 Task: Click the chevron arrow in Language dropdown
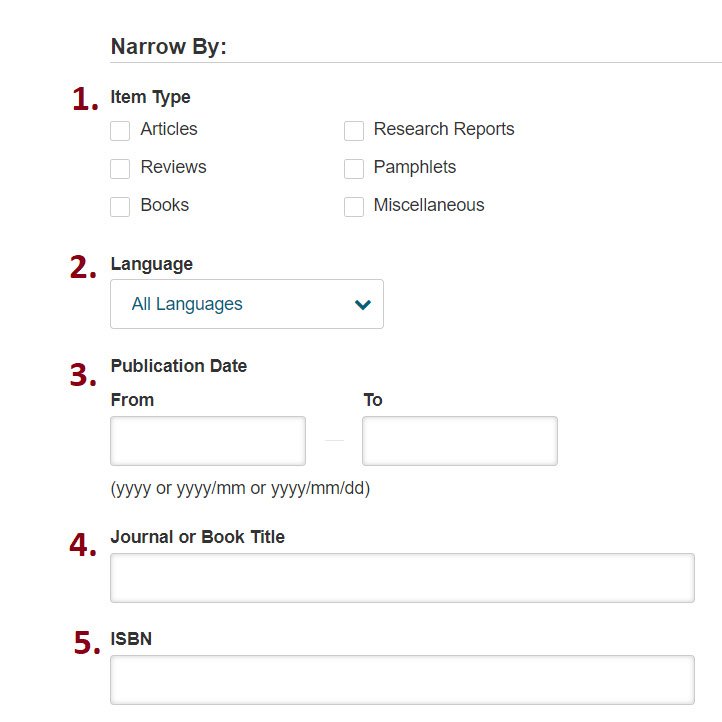tap(363, 305)
